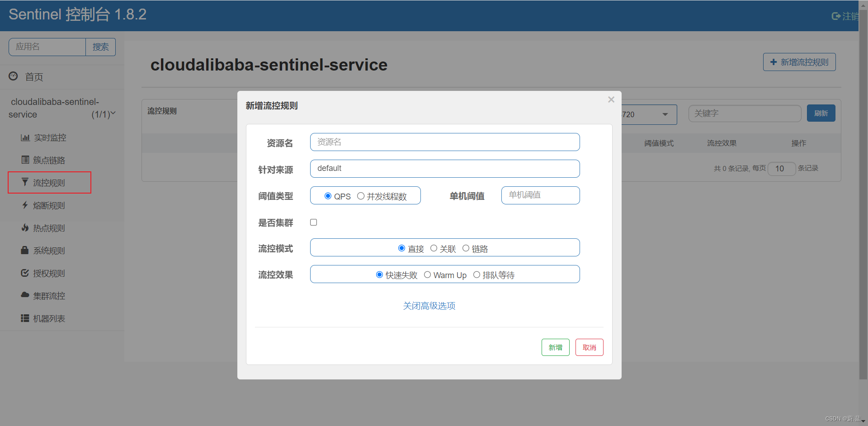Viewport: 868px width, 426px height.
Task: Select the 并发线程数 threshold type radio
Action: click(361, 196)
